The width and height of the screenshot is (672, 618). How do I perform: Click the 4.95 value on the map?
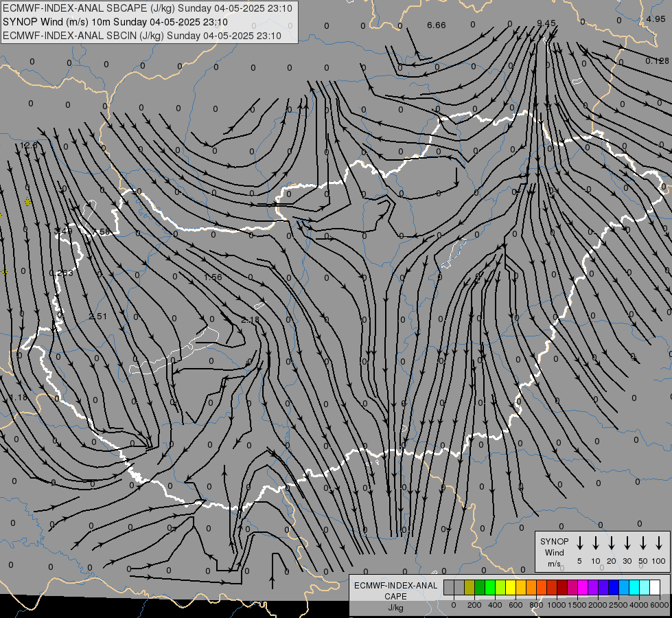click(656, 19)
